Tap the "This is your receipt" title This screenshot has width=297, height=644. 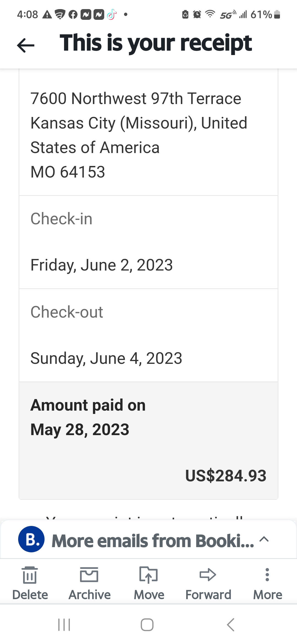156,43
